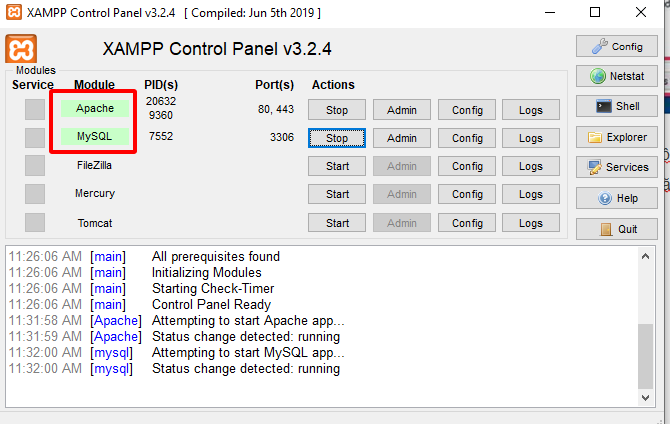This screenshot has height=424, width=670.
Task: Quit the XAMPP Control Panel
Action: click(617, 229)
